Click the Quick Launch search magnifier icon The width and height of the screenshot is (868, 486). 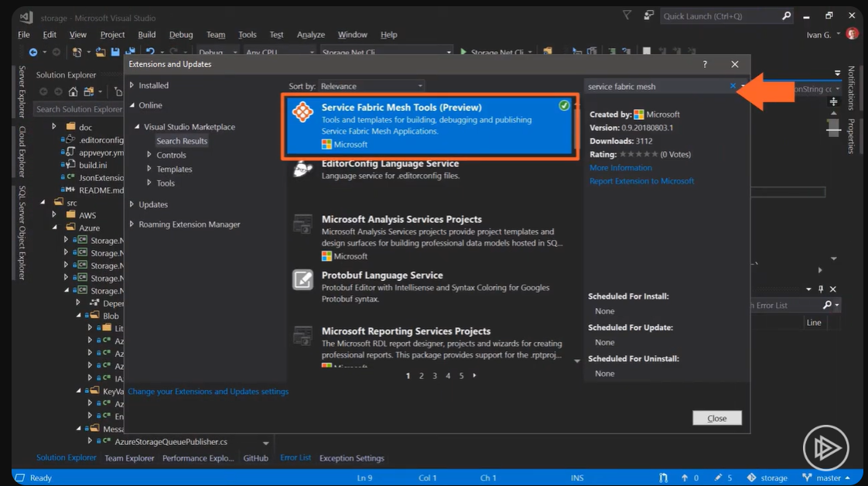(x=786, y=16)
